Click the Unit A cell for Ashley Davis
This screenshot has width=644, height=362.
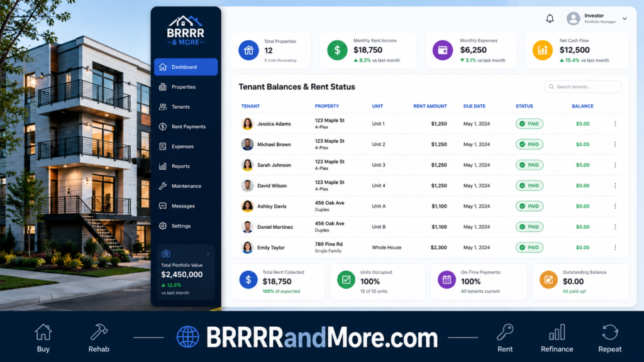click(x=379, y=206)
